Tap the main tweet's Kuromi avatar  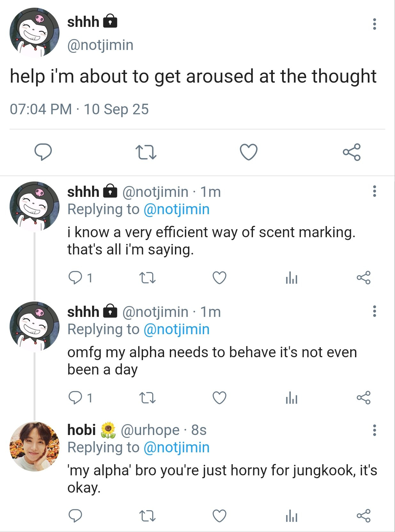35,33
